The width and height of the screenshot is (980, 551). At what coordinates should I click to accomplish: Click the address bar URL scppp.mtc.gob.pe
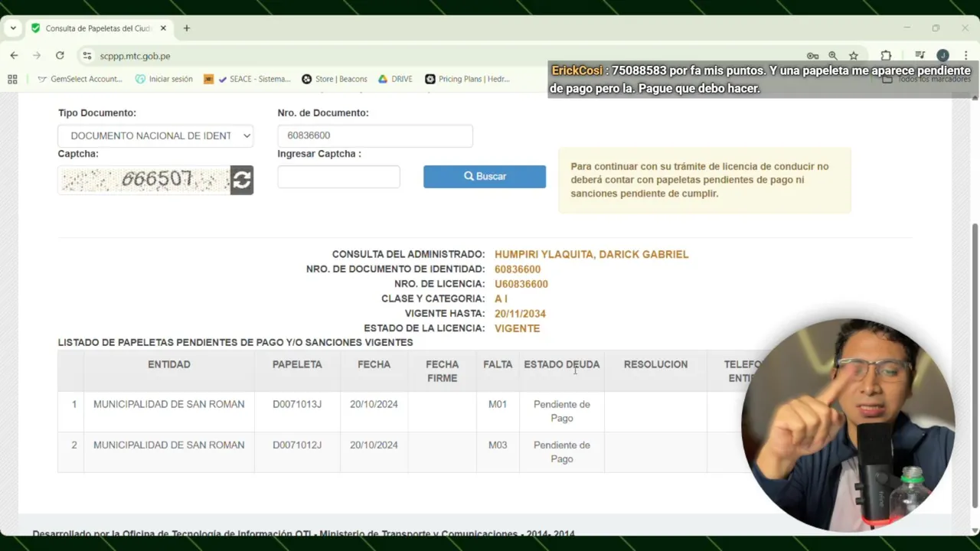(x=135, y=56)
